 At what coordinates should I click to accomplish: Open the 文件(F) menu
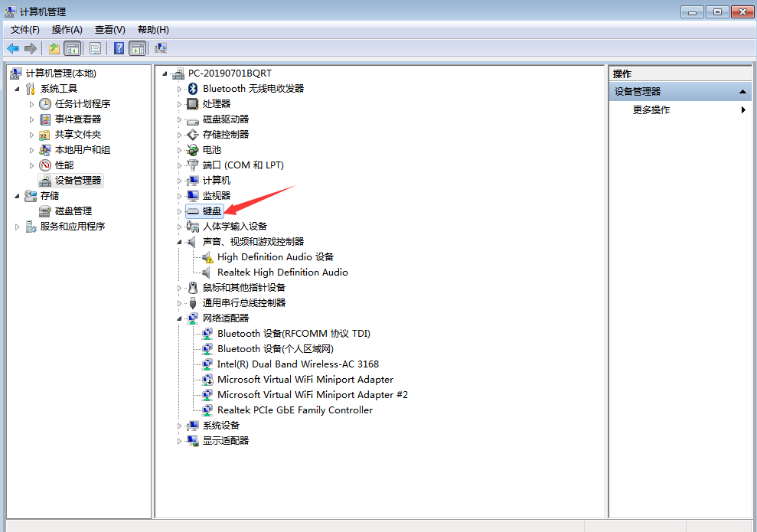tap(25, 30)
